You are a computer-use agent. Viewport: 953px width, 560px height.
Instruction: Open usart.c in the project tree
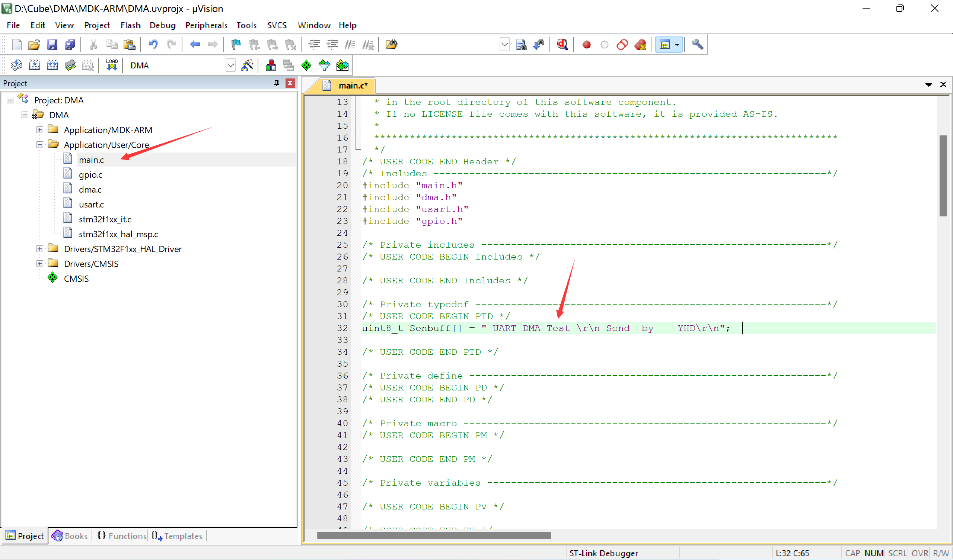coord(91,205)
